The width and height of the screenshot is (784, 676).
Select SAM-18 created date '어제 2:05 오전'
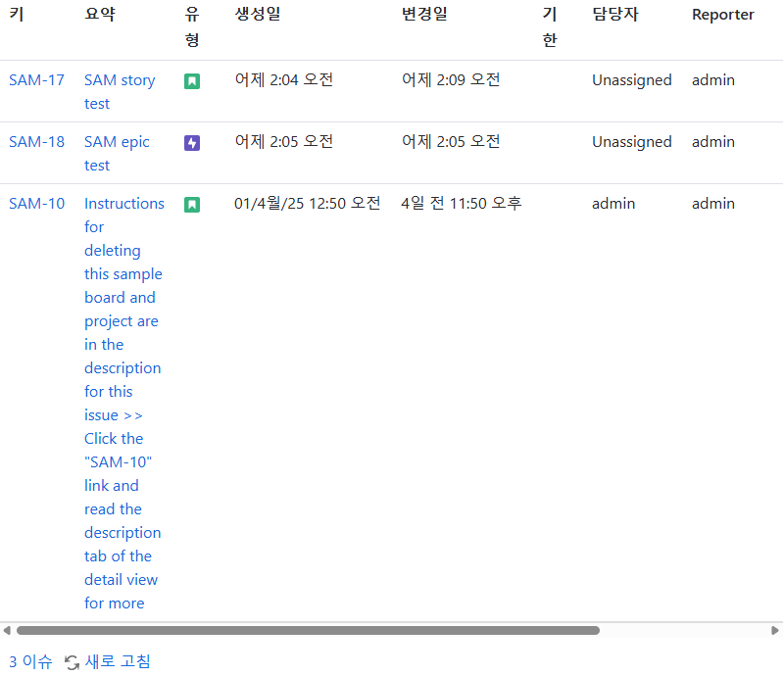284,142
